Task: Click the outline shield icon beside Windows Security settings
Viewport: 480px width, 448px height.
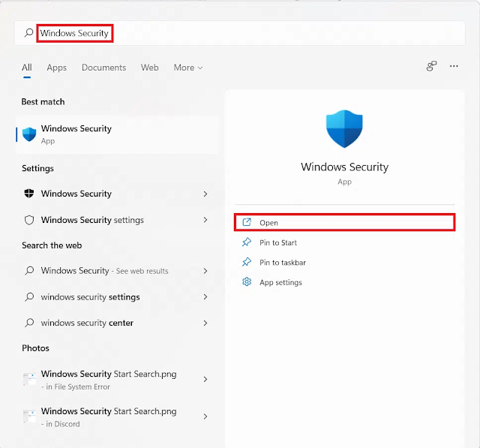Action: point(29,220)
